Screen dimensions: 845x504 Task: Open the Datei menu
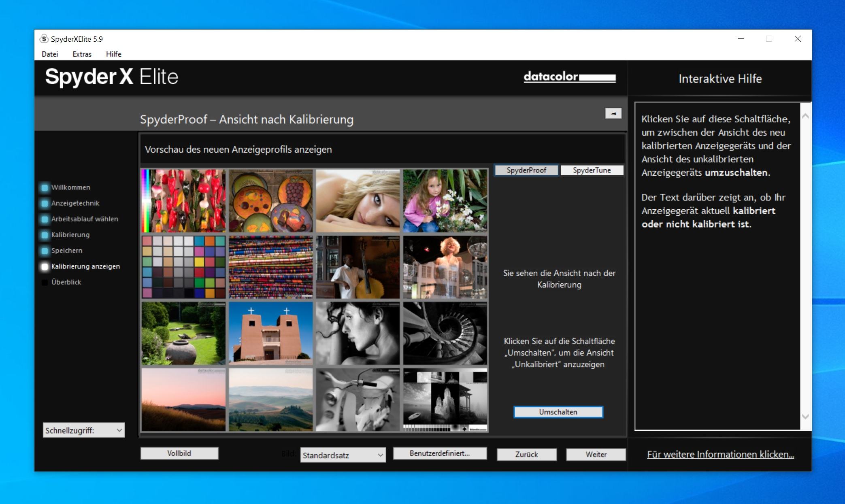(50, 54)
